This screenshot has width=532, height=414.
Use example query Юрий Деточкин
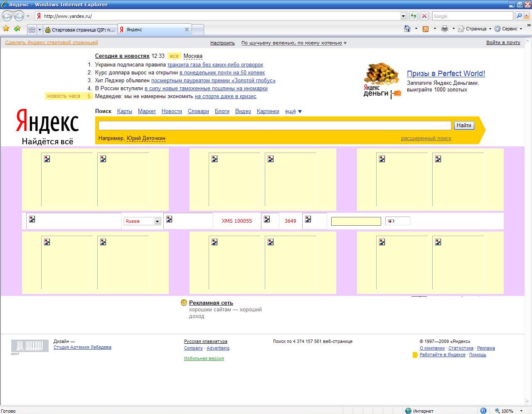146,138
